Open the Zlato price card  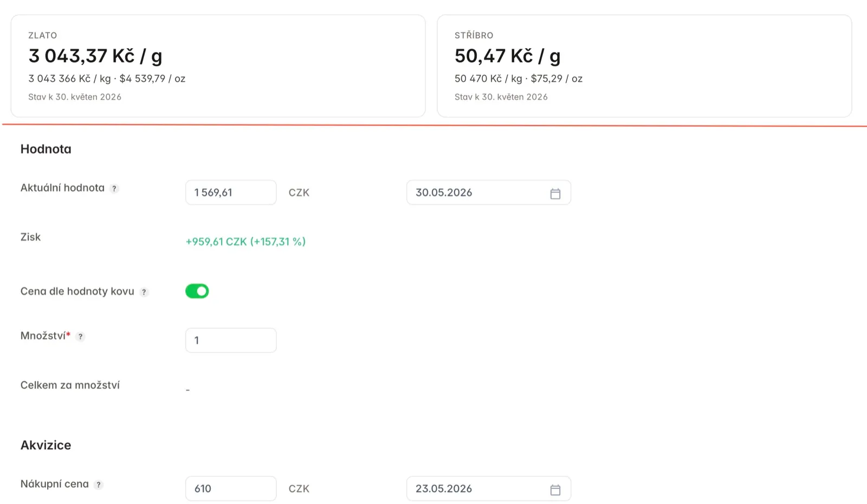[x=218, y=66]
